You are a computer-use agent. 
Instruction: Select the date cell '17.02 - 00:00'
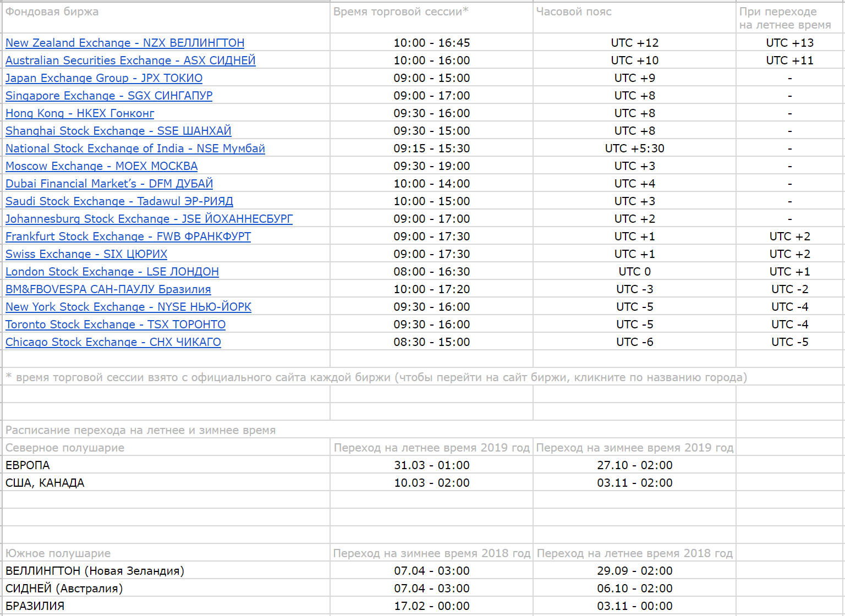point(432,606)
